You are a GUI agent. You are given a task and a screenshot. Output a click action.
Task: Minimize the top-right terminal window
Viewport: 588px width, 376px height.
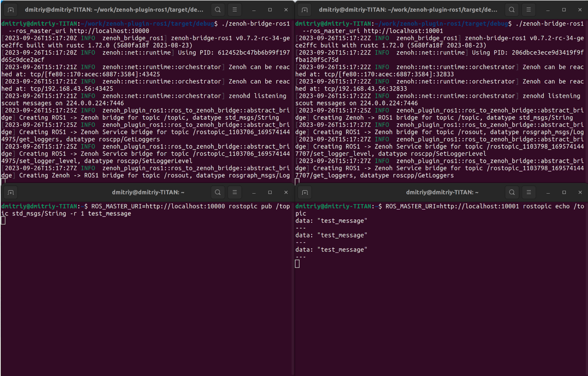[x=548, y=10]
